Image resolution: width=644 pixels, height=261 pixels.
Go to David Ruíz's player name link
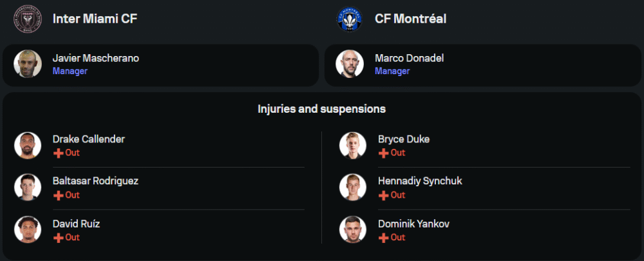click(76, 224)
